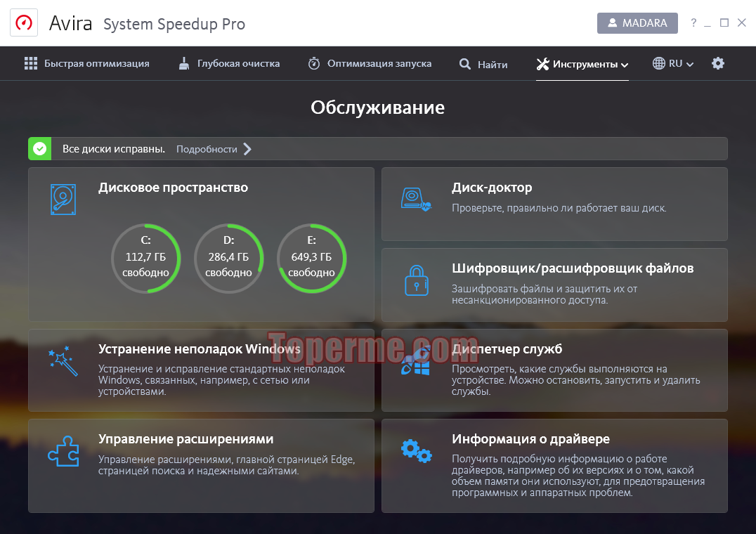
Task: Click the padlock encryption icon
Action: tap(417, 280)
